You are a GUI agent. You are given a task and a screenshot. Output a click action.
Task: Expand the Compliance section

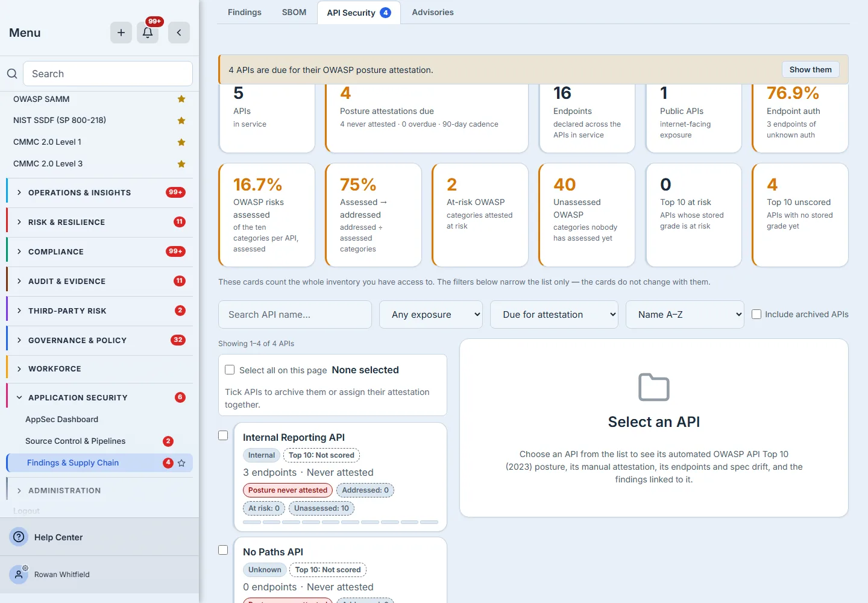[99, 252]
